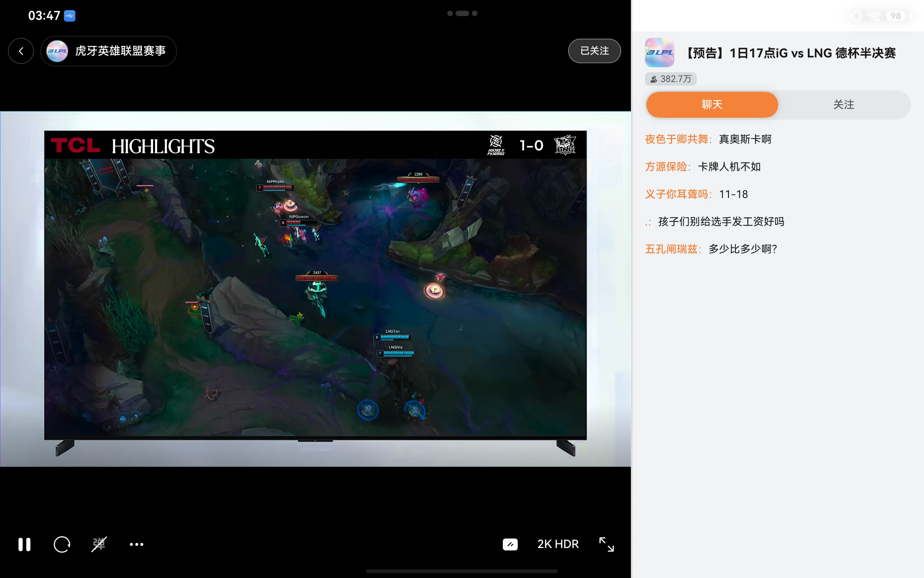Image resolution: width=924 pixels, height=578 pixels.
Task: Pause the live stream playback
Action: tap(25, 544)
